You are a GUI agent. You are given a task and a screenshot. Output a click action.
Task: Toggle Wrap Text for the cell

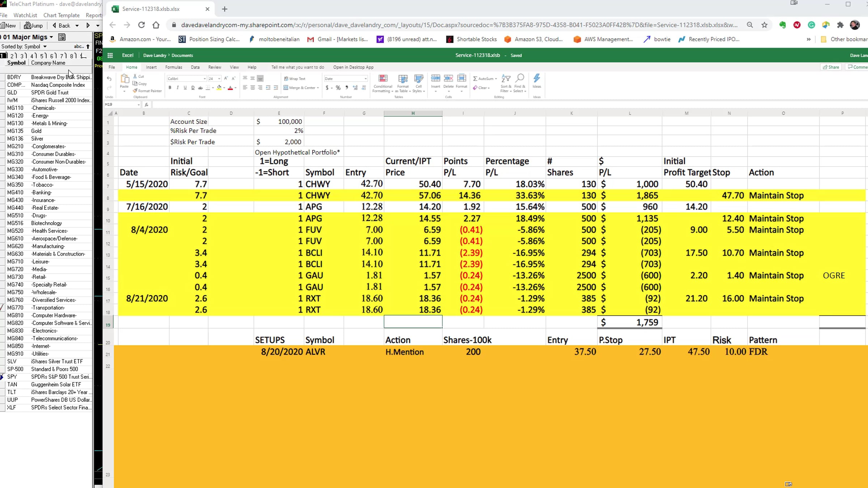[295, 78]
